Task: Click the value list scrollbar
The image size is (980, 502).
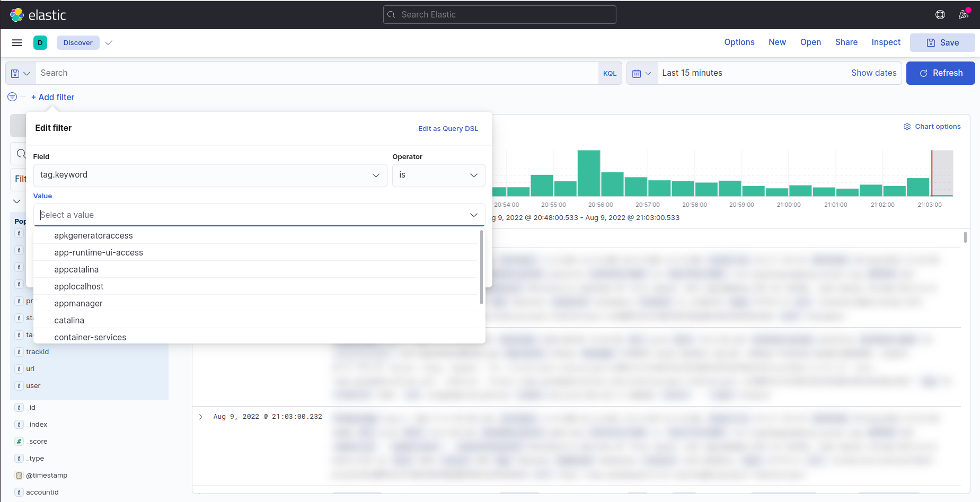Action: point(481,268)
